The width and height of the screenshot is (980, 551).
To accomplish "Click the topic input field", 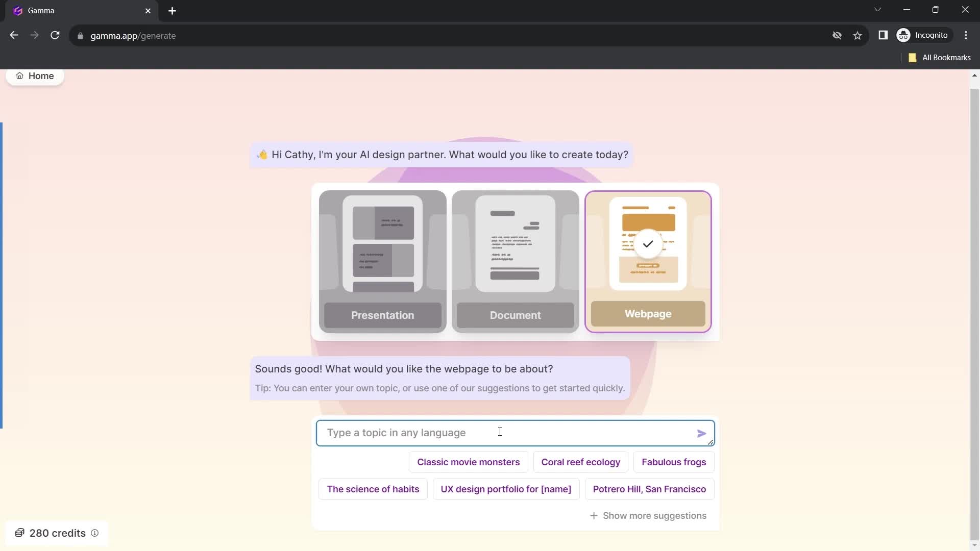I will click(516, 433).
